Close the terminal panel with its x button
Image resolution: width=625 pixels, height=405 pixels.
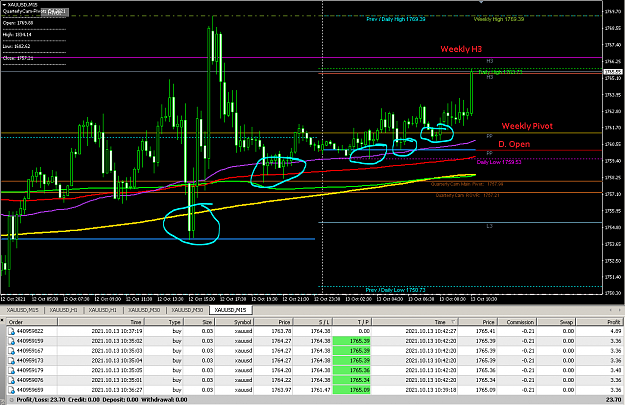point(2,319)
